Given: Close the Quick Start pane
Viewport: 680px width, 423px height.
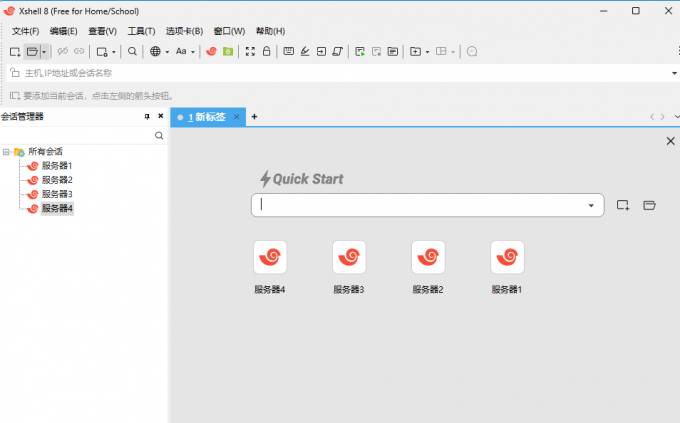Looking at the screenshot, I should 670,141.
